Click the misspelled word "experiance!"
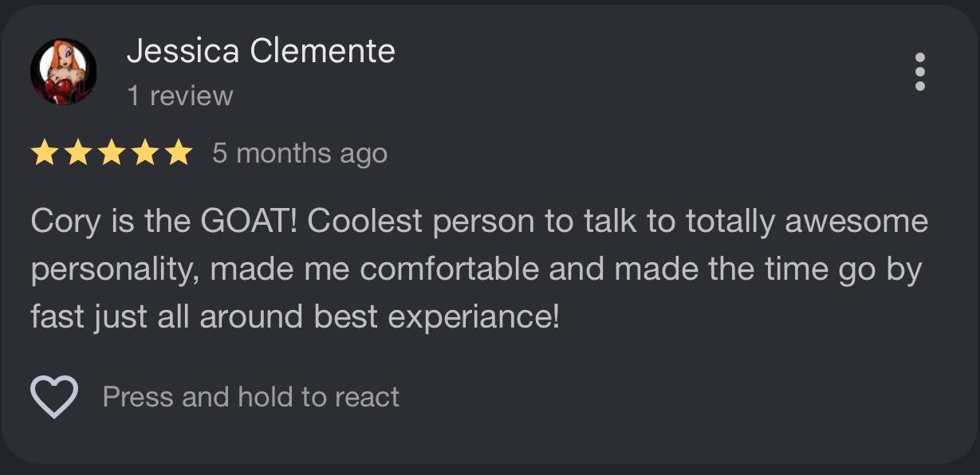 (x=474, y=319)
